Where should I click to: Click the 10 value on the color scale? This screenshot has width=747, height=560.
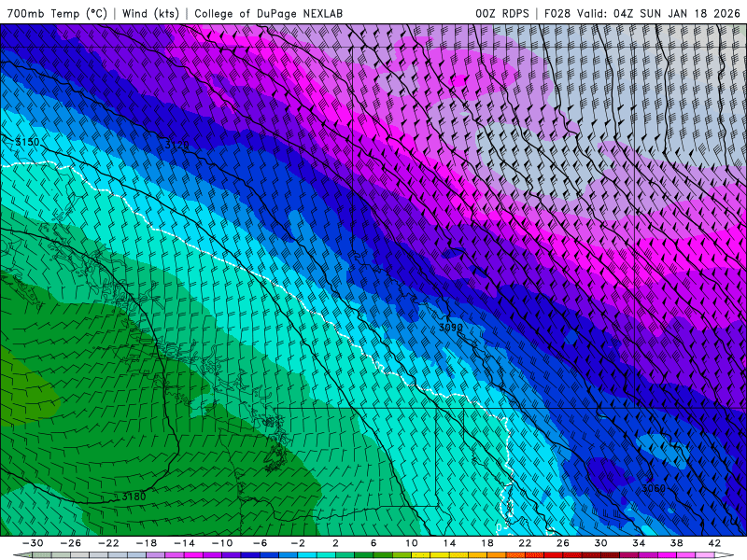click(x=411, y=543)
